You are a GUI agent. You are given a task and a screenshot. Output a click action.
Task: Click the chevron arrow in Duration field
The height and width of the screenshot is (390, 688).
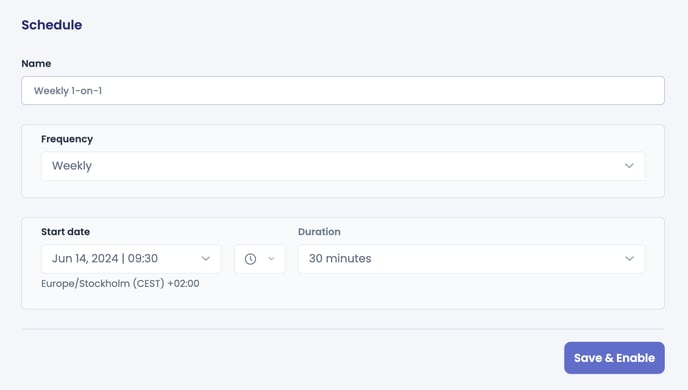(629, 259)
